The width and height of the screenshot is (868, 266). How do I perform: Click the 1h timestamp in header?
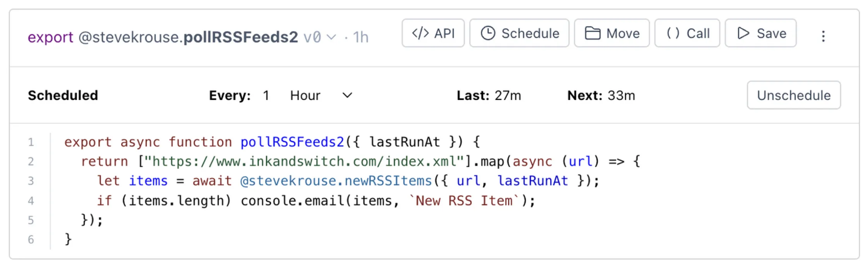[x=361, y=38]
